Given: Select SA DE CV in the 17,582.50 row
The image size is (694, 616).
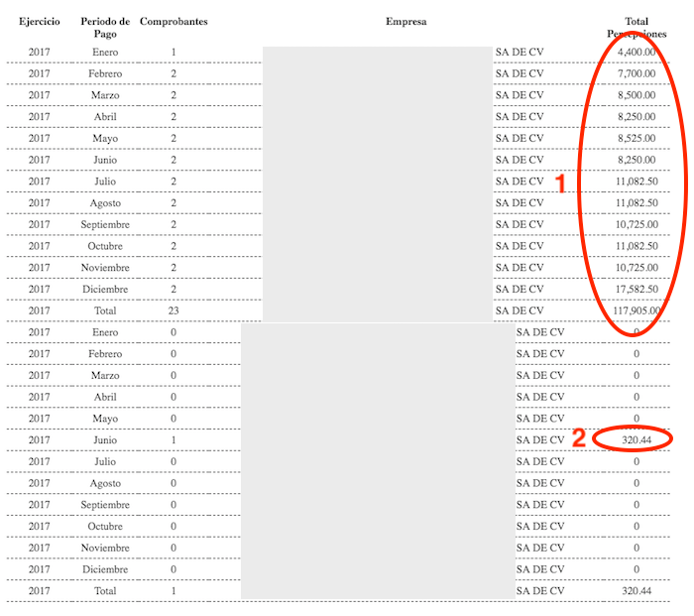Looking at the screenshot, I should (520, 290).
